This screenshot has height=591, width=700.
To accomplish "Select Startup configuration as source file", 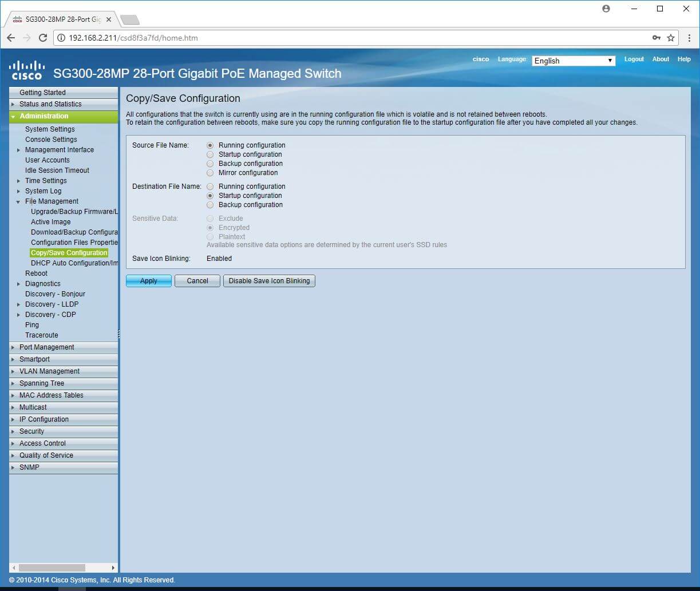I will tap(210, 154).
